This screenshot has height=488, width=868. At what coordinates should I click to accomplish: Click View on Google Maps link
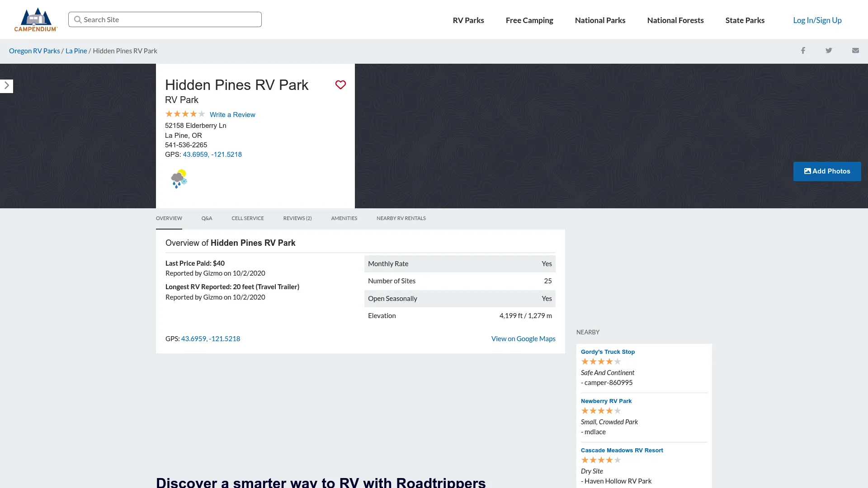pos(523,339)
